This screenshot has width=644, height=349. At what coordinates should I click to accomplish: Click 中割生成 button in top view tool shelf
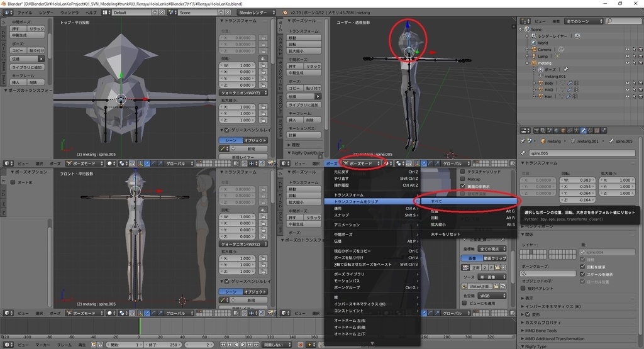[28, 35]
